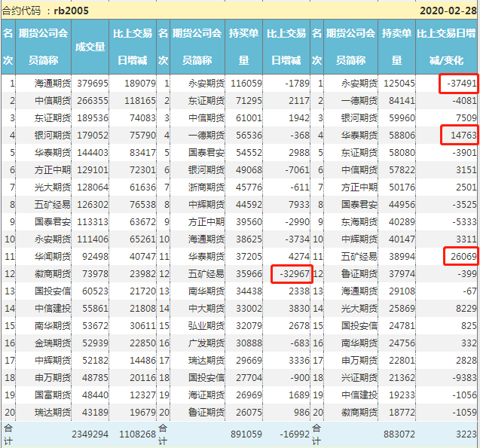Click trading volume 189536 of 东证期货
This screenshot has height=448, width=480.
93,117
